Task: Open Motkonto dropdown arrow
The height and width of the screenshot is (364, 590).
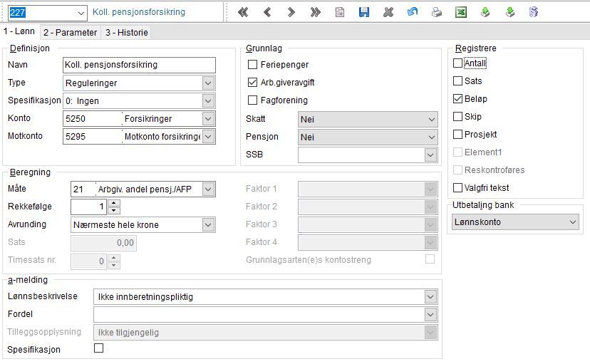Action: click(208, 137)
